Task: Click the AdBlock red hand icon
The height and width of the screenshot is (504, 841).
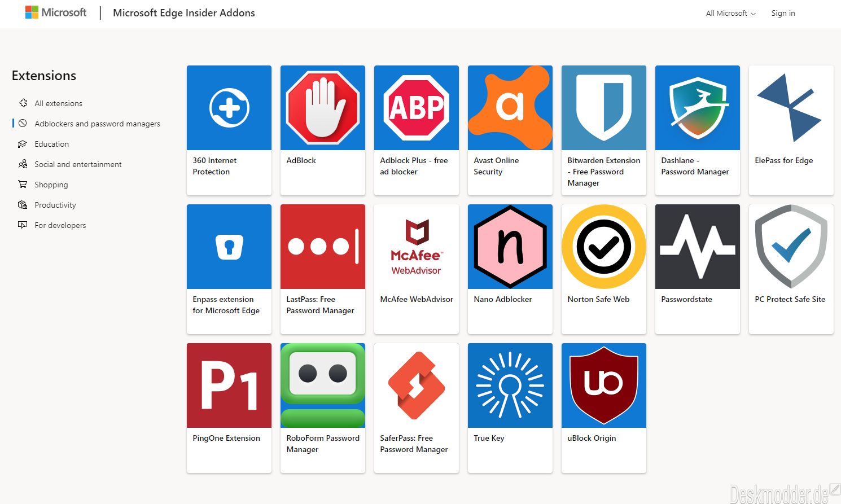Action: tap(323, 108)
